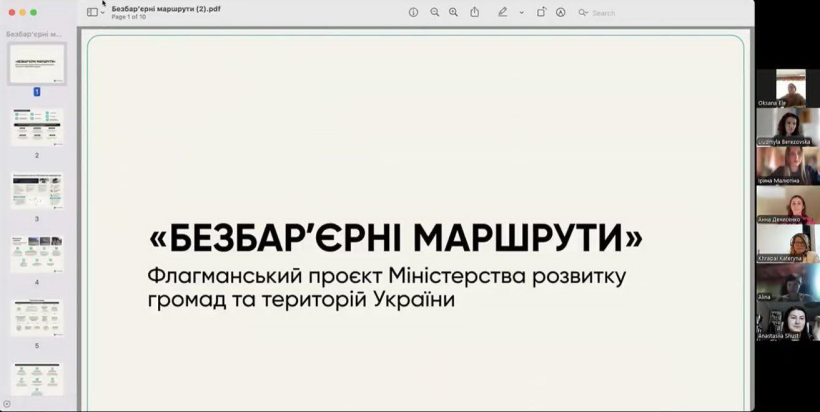This screenshot has height=412, width=820.
Task: Close the Preview window with red button
Action: click(x=12, y=12)
